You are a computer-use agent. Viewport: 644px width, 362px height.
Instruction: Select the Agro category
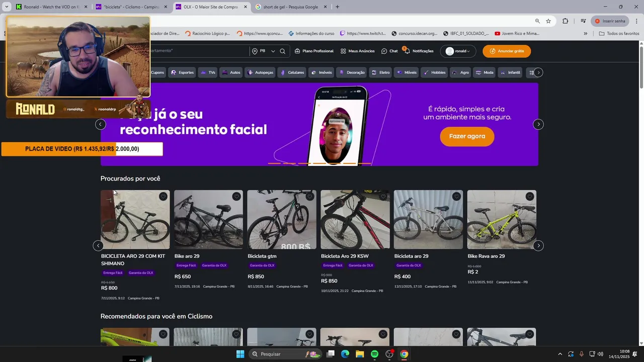460,72
